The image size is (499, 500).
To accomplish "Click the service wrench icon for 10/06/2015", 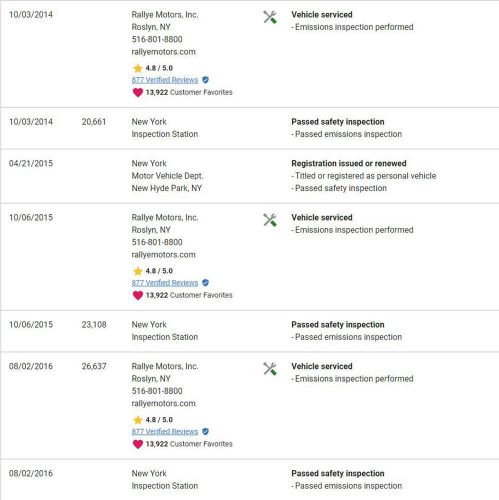I will click(x=270, y=220).
